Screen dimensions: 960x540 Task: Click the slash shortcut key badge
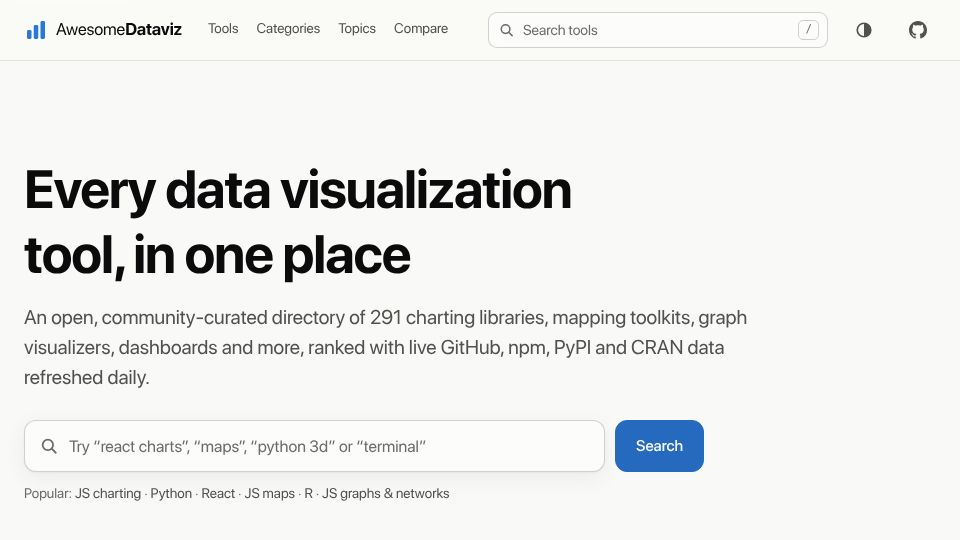pyautogui.click(x=808, y=29)
